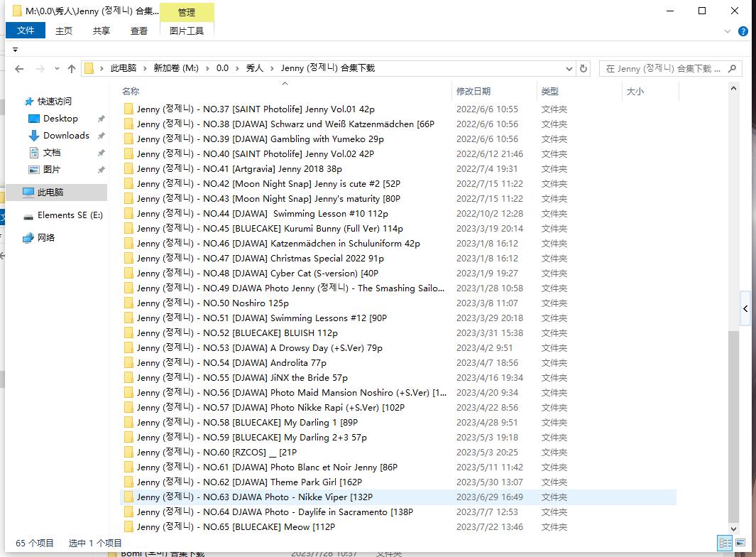Click the folder icon in the title bar
Viewport: 756px width, 557px height.
tap(17, 11)
